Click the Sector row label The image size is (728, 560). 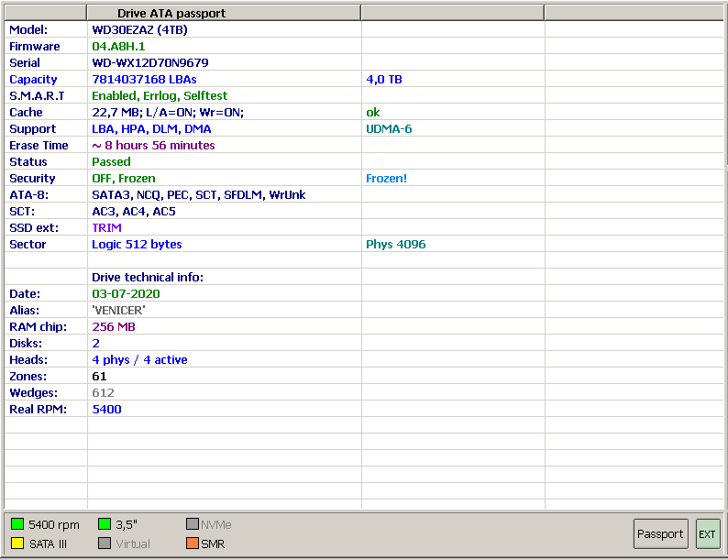coord(28,245)
